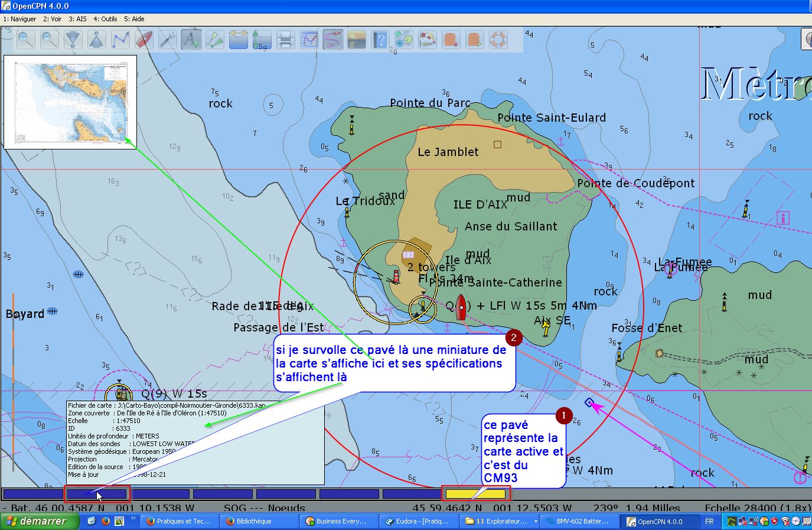Open the help book icon
812x530 pixels.
pyautogui.click(x=380, y=40)
